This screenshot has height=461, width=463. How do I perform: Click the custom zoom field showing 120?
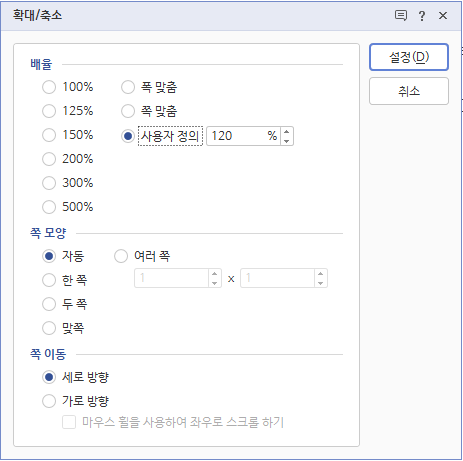[x=243, y=136]
